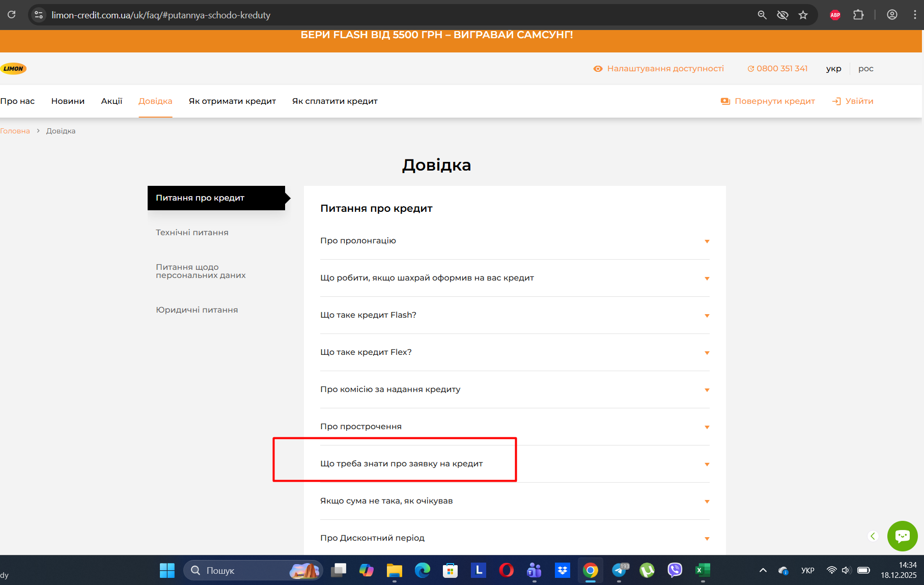Screen dimensions: 924x585
Task: Launch Microsoft Edge from the taskbar
Action: pyautogui.click(x=423, y=570)
